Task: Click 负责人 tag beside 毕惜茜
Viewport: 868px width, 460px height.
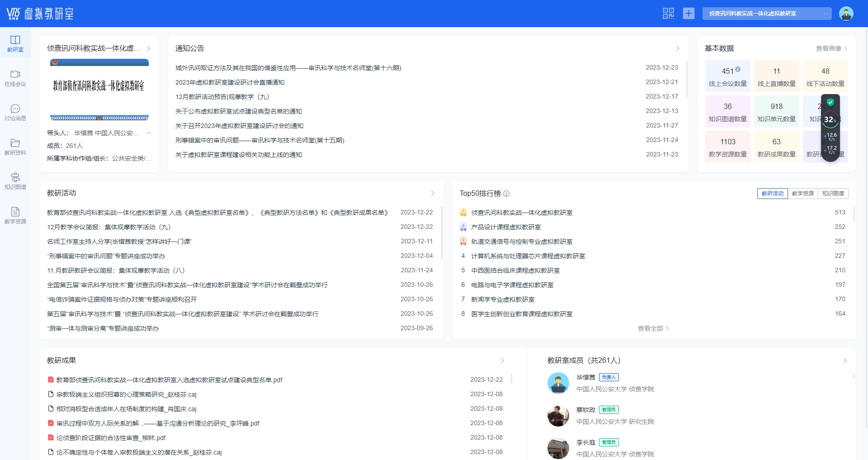Action: pos(609,377)
